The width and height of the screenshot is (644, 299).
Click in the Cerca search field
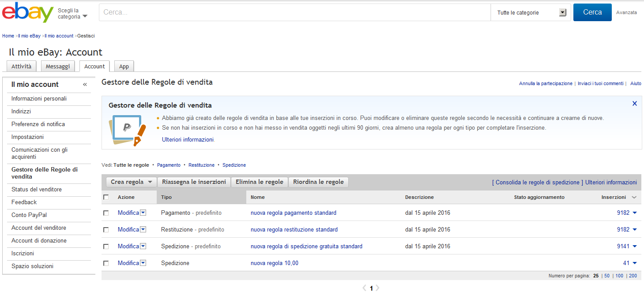294,12
